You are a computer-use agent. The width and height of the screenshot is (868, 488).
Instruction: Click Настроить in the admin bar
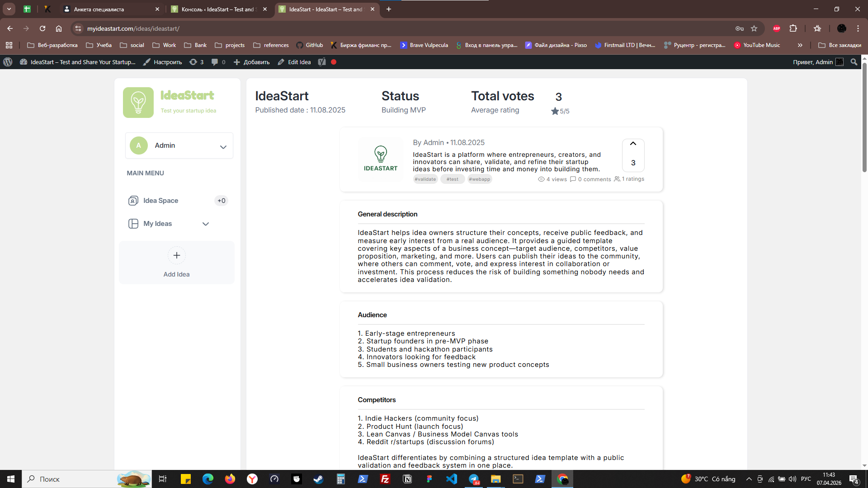pyautogui.click(x=162, y=62)
